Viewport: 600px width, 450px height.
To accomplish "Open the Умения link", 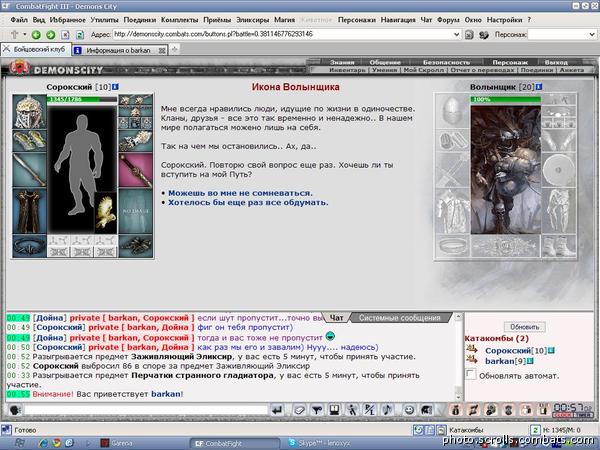I will point(384,70).
